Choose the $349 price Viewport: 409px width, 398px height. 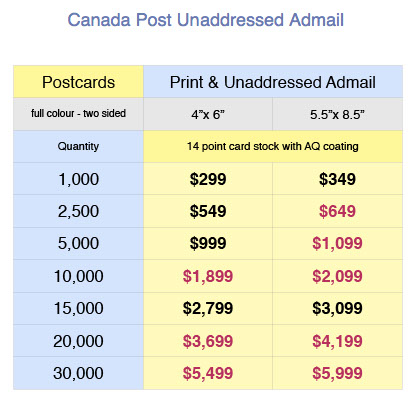337,179
